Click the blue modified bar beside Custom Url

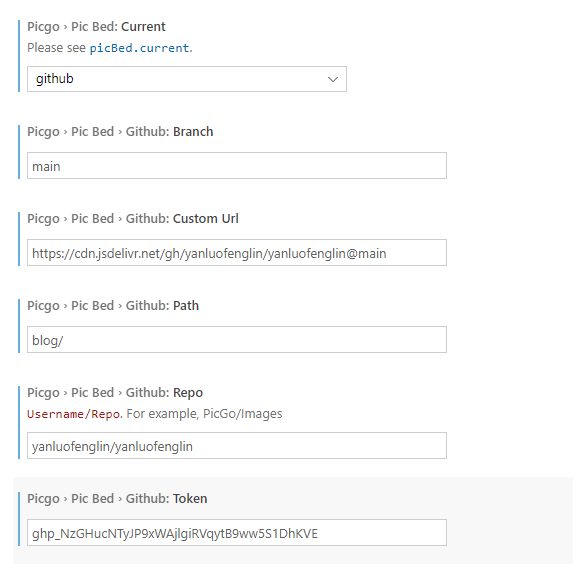pyautogui.click(x=19, y=239)
